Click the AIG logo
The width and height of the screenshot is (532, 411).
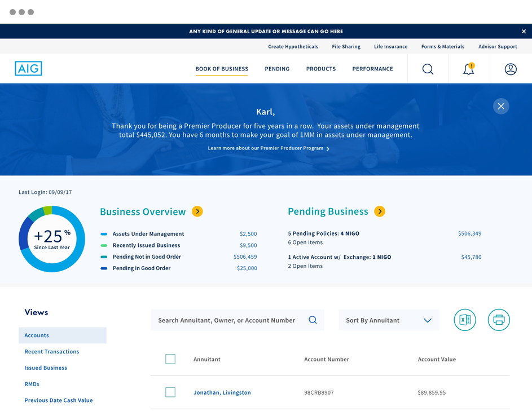(28, 68)
